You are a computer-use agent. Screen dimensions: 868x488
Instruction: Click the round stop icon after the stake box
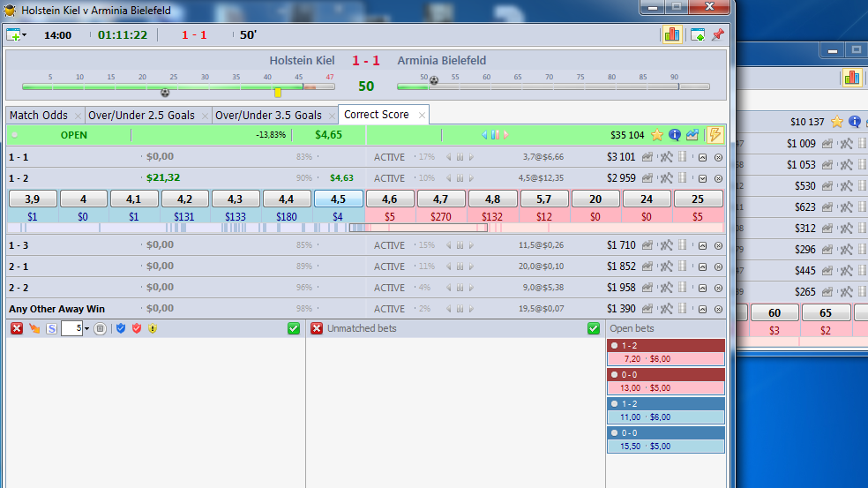[x=101, y=328]
